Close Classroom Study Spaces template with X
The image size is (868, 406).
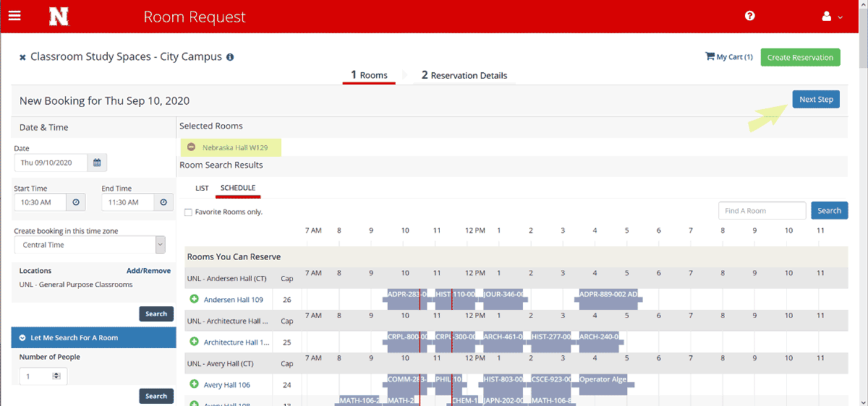pos(22,57)
